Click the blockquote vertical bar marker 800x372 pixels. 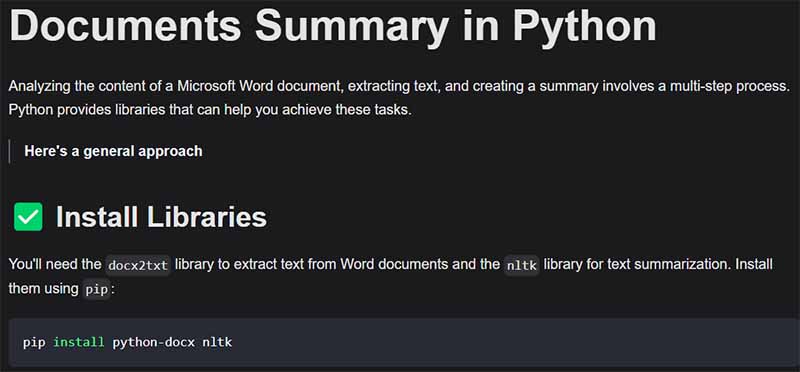click(9, 152)
